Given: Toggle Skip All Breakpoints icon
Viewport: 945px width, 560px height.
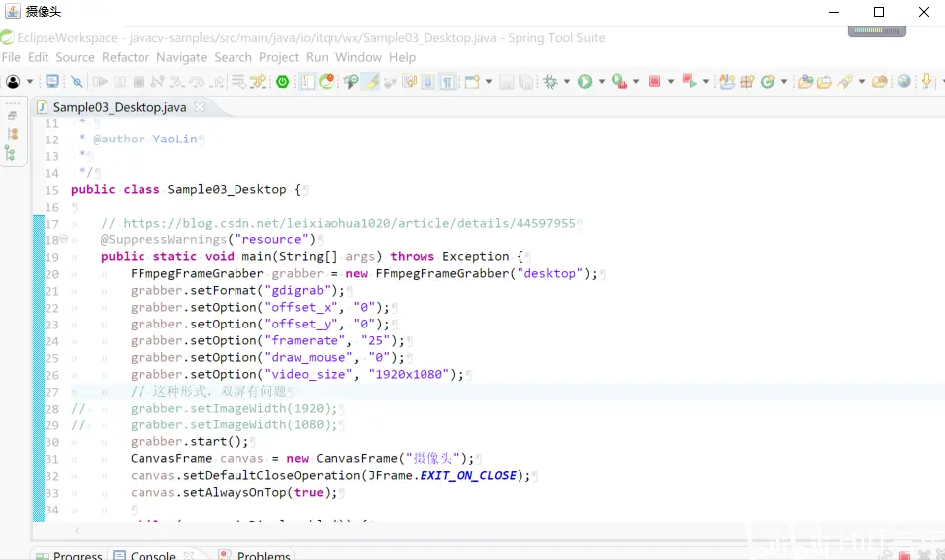Looking at the screenshot, I should click(x=76, y=81).
